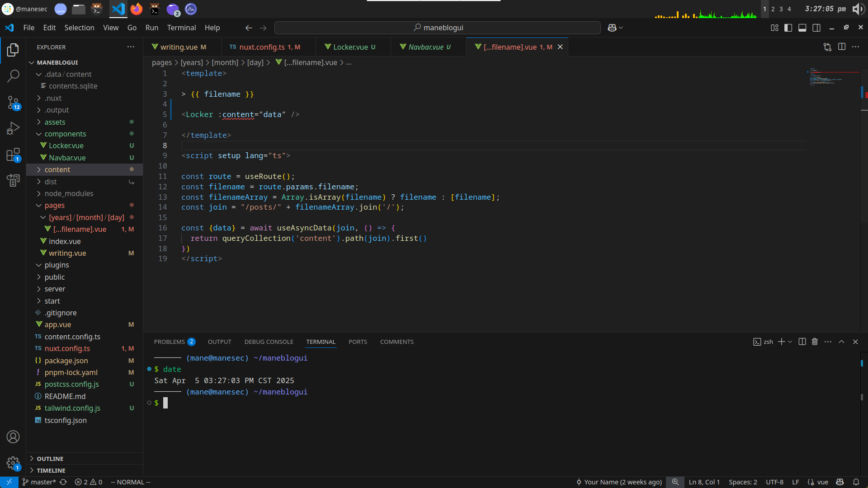
Task: Click the Split Editor Right icon
Action: pos(842,47)
